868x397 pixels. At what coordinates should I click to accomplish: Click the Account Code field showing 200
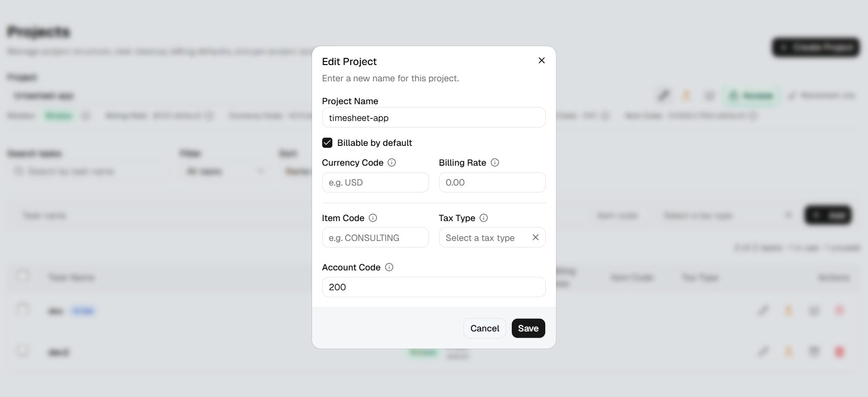[434, 287]
